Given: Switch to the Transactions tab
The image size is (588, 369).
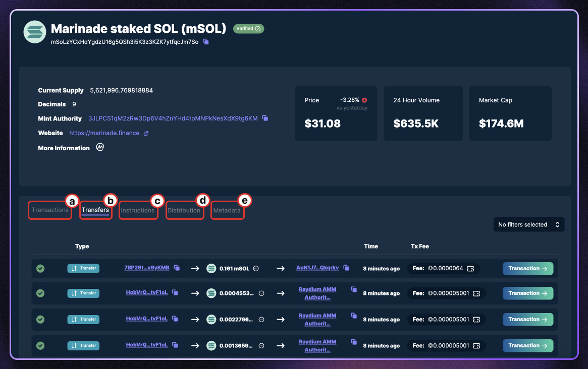Looking at the screenshot, I should point(50,210).
